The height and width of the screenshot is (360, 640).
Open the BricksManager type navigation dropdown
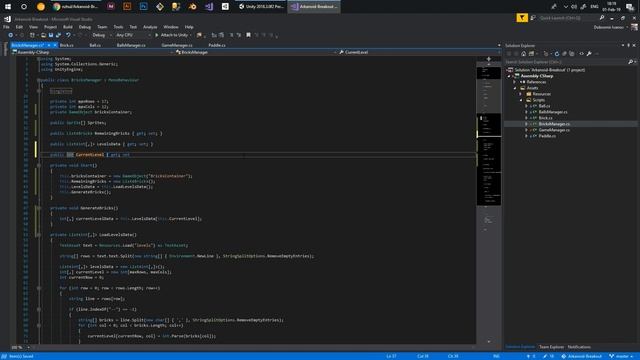pyautogui.click(x=256, y=52)
